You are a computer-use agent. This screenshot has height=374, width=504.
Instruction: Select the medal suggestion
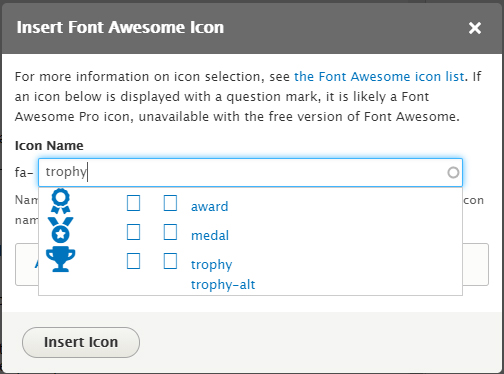point(210,236)
